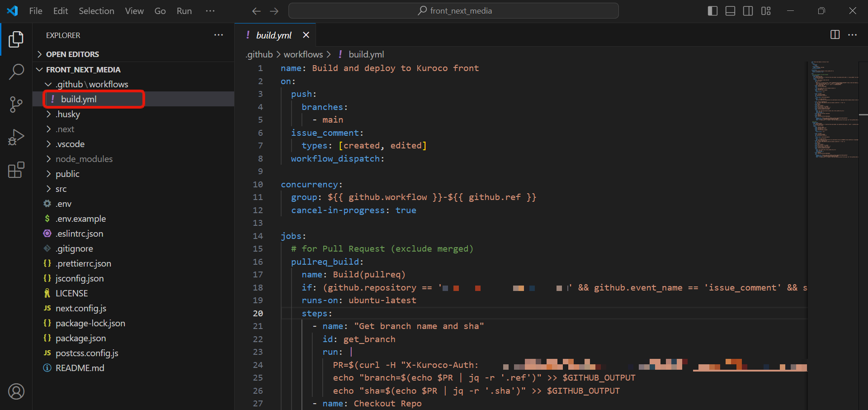Go back with the left arrow
868x410 pixels.
click(256, 11)
